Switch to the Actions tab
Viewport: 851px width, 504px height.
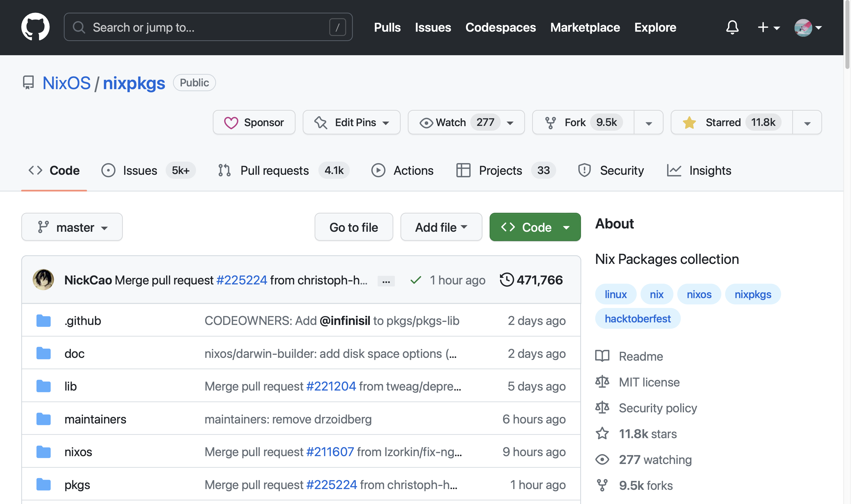click(402, 170)
